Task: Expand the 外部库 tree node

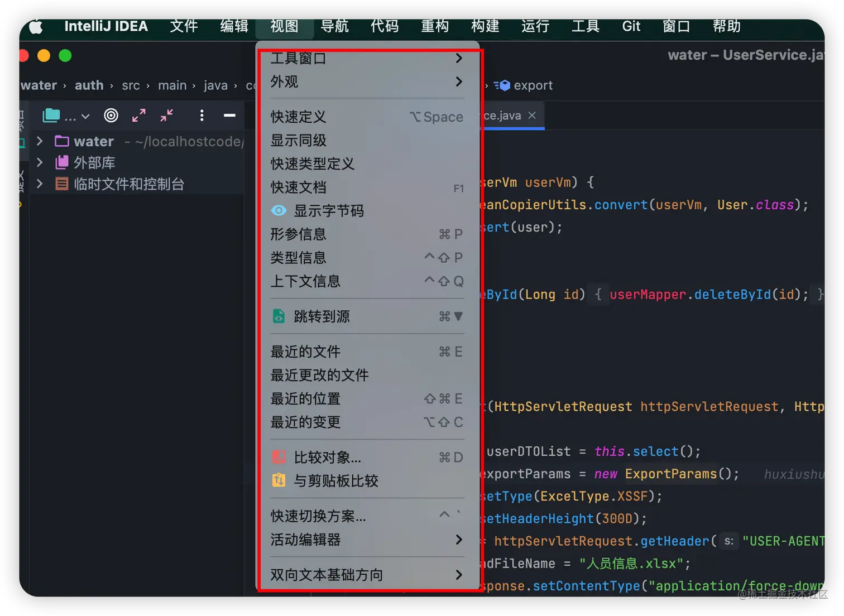Action: point(40,162)
